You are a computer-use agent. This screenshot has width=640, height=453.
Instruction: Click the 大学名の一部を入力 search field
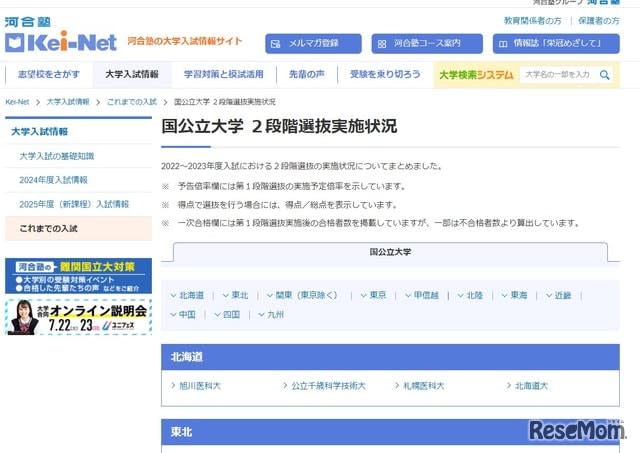click(558, 75)
